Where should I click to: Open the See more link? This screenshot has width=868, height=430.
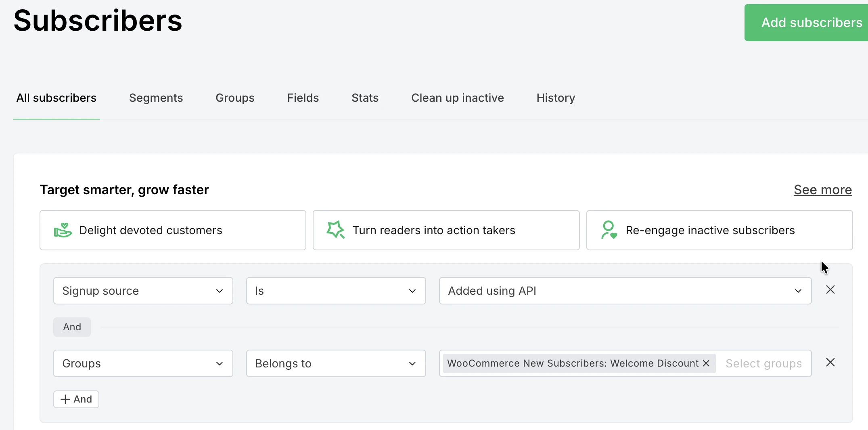point(823,190)
